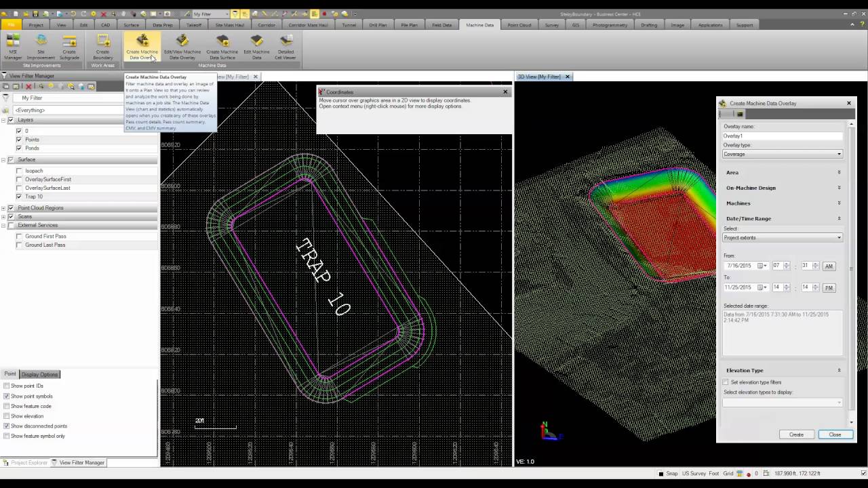The height and width of the screenshot is (488, 868).
Task: Open the Surface ribbon tab
Action: [x=131, y=25]
